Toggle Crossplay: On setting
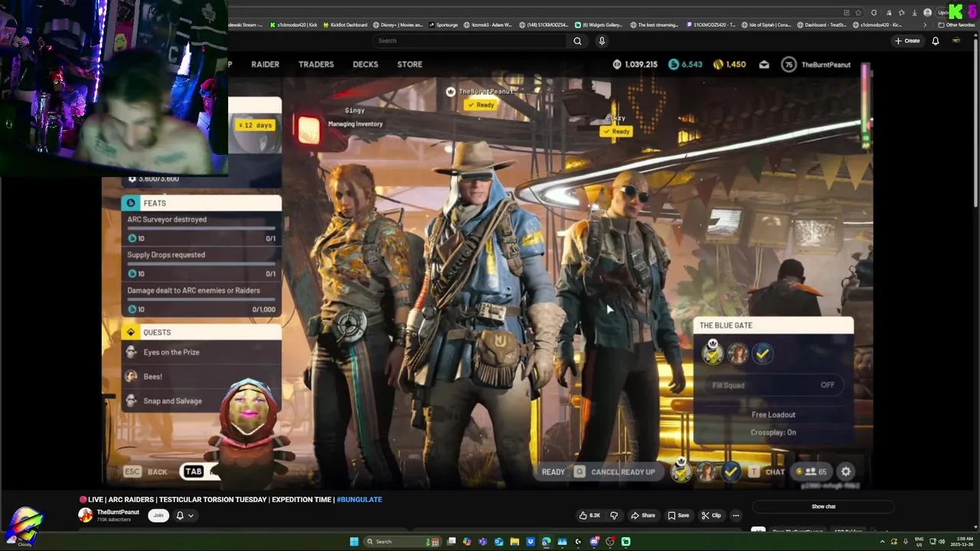The width and height of the screenshot is (980, 551). tap(773, 432)
